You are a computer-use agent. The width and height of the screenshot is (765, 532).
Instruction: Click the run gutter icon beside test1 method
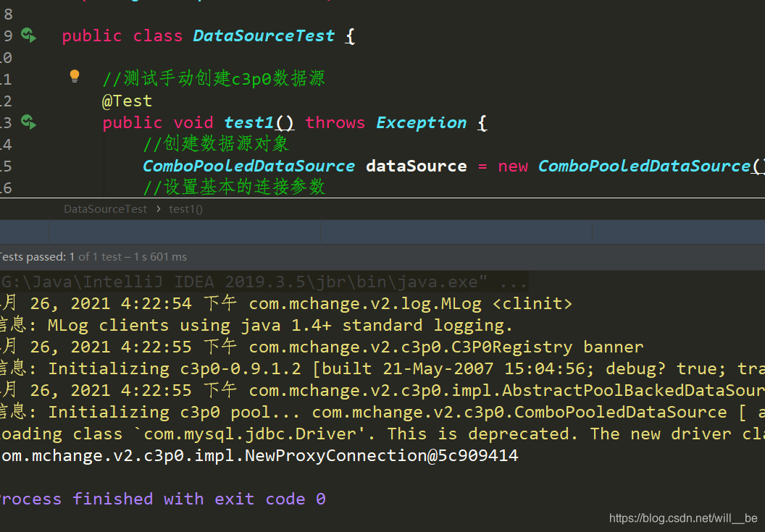28,122
